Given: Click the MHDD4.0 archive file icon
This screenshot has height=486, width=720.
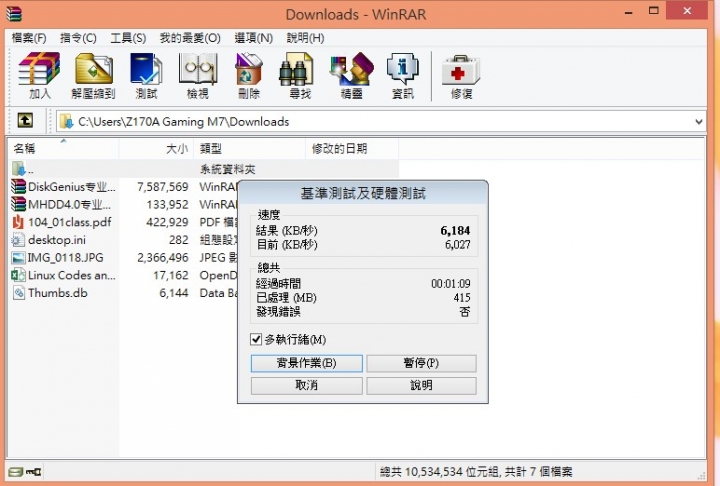Looking at the screenshot, I should 18,204.
